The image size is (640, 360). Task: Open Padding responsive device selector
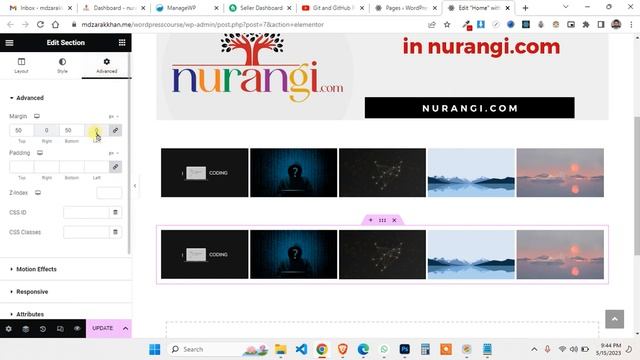(40, 153)
